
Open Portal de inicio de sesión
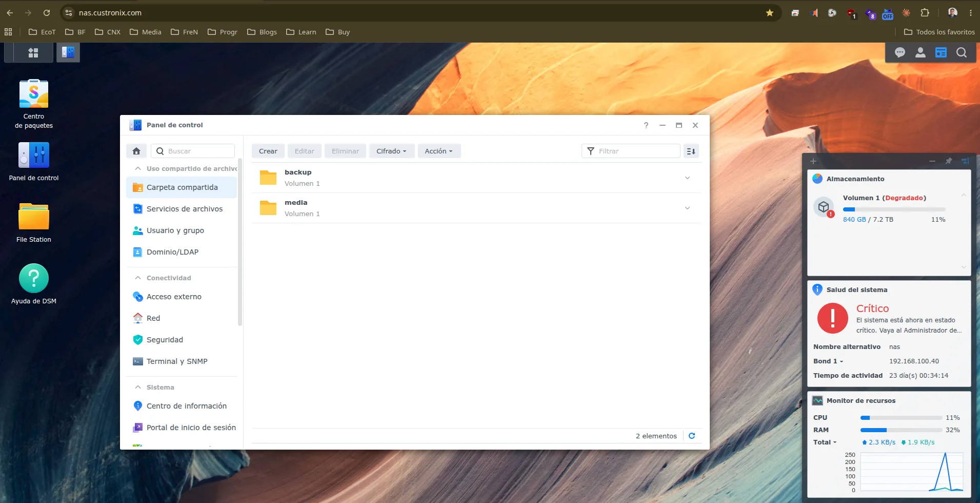(182, 428)
